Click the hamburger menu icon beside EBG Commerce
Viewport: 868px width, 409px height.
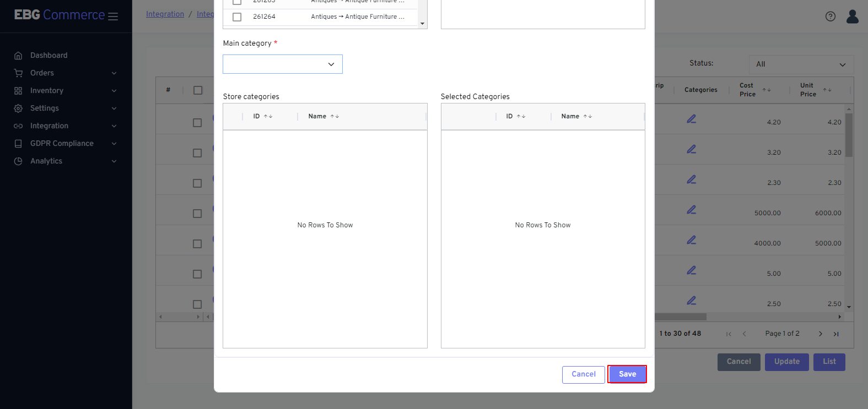pos(113,17)
